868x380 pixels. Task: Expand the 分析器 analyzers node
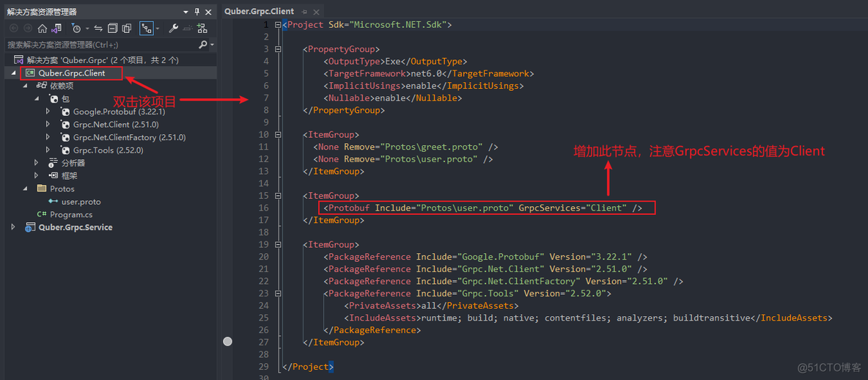coord(37,163)
